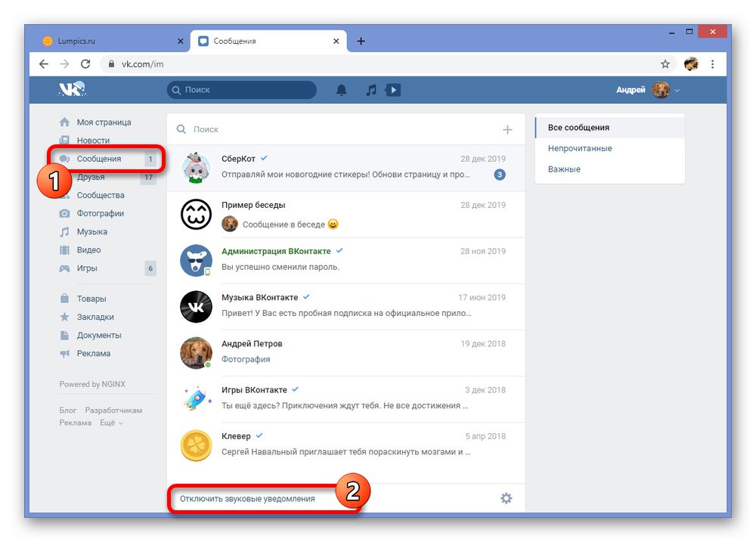Click Андрей Петров dog avatar

[x=196, y=353]
